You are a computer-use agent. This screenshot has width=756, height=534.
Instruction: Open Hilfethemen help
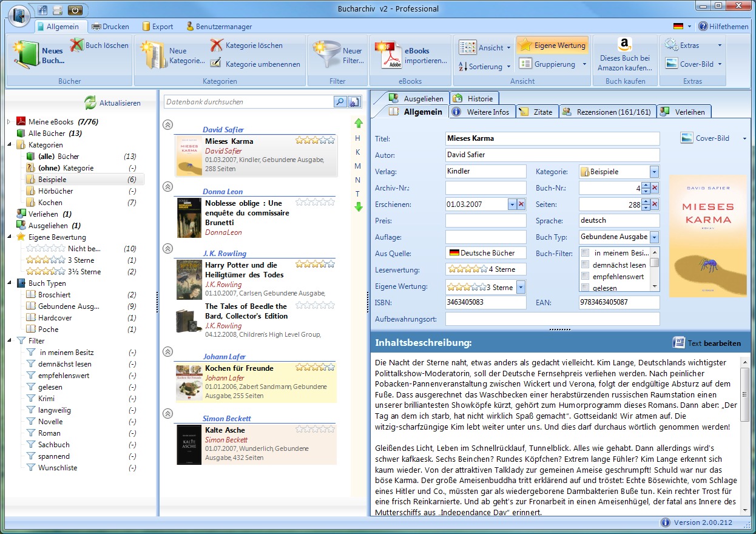(x=723, y=26)
